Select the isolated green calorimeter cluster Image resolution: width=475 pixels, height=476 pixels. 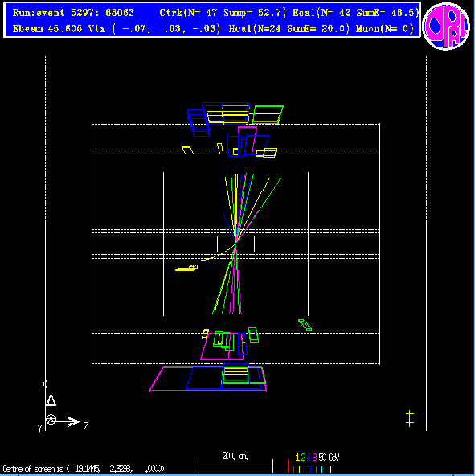(305, 325)
